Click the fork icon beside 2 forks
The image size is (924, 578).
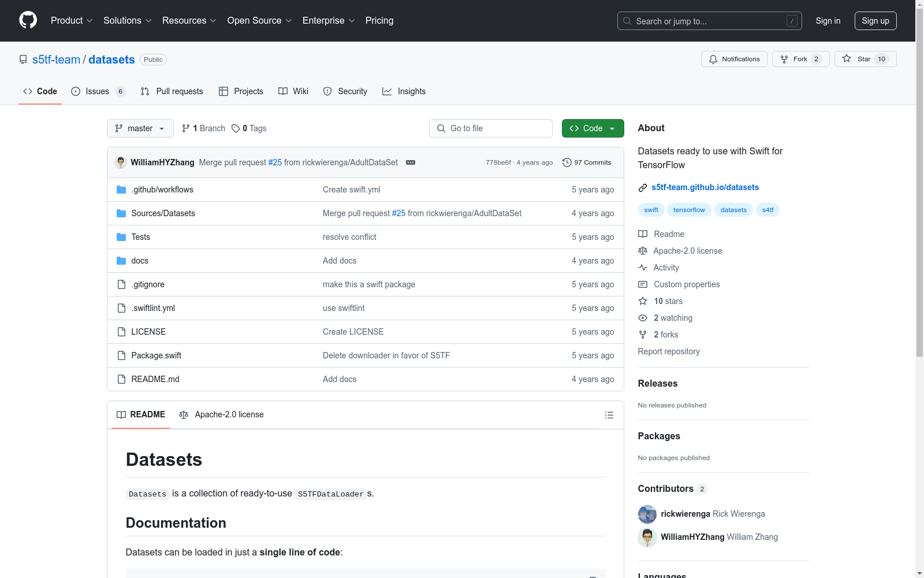tap(643, 335)
